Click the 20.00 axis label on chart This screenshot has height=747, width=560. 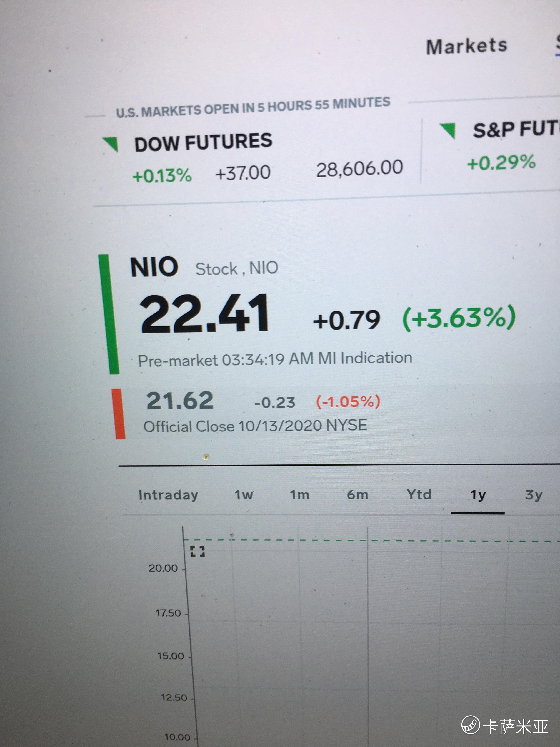pos(163,568)
